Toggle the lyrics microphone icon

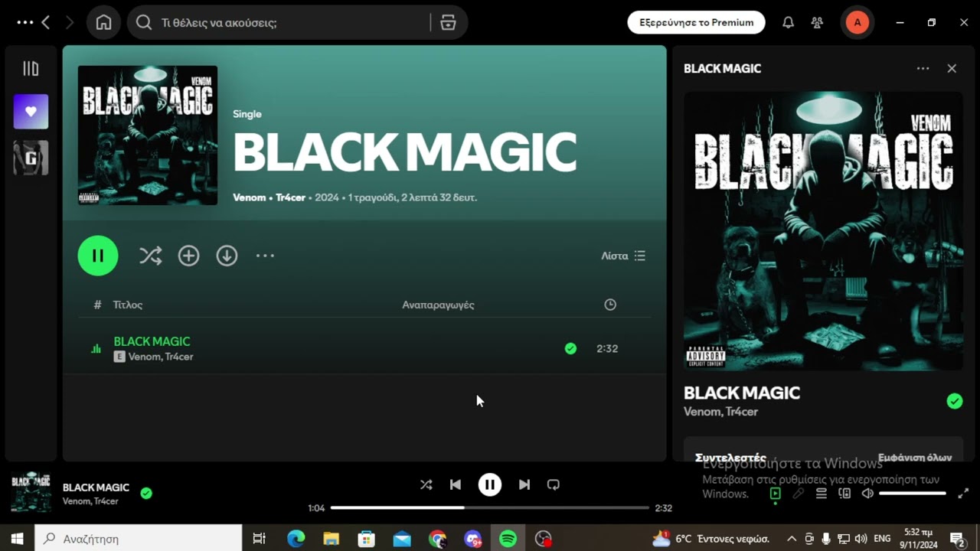pos(799,494)
